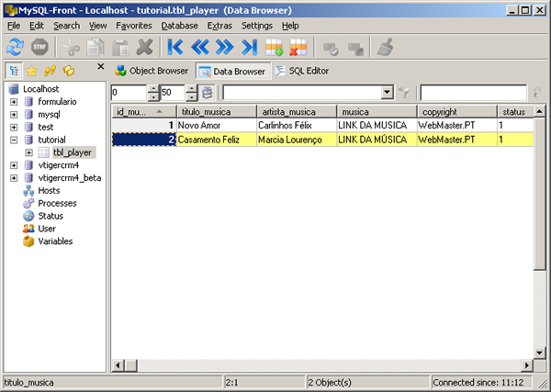The image size is (551, 392).
Task: Open Processes in the tree
Action: pos(57,204)
